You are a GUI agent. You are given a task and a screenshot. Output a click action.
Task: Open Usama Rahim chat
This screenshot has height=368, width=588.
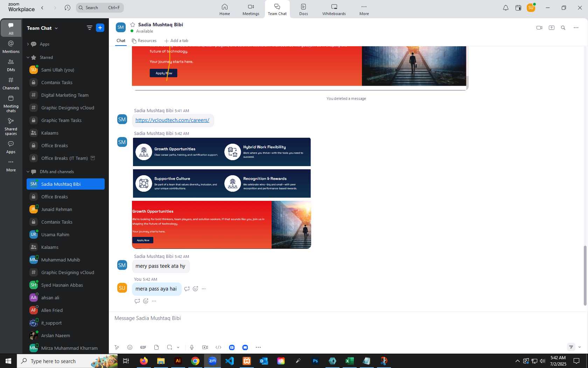click(66, 234)
